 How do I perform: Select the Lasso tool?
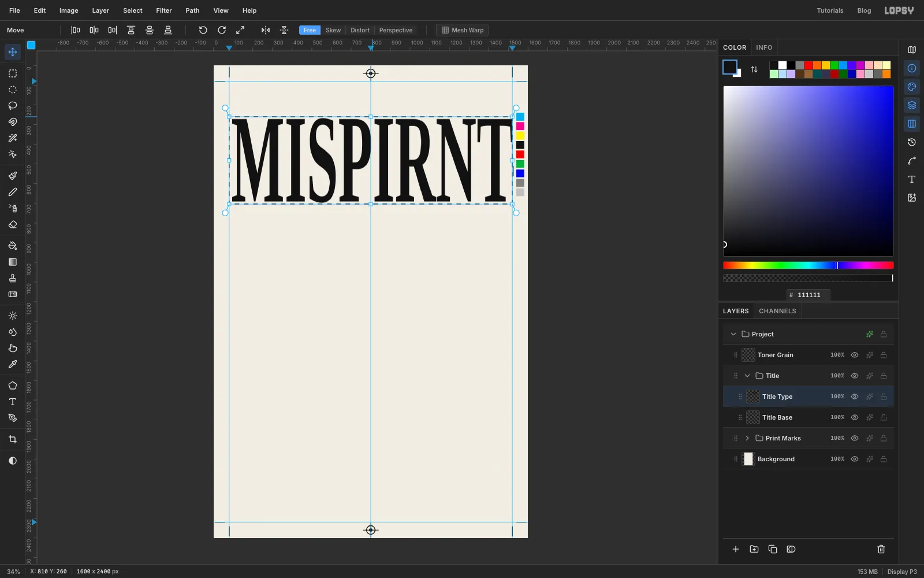(13, 106)
